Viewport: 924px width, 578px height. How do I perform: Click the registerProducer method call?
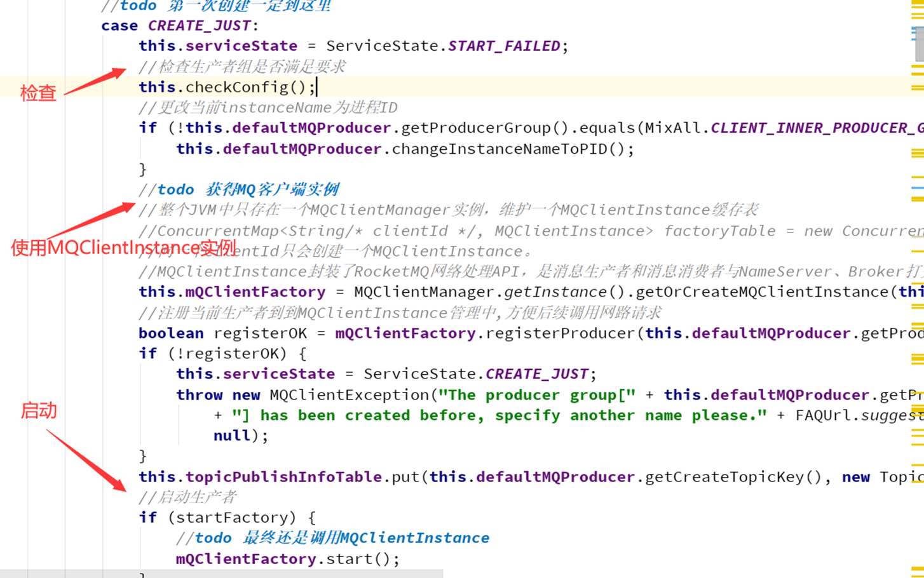[560, 333]
